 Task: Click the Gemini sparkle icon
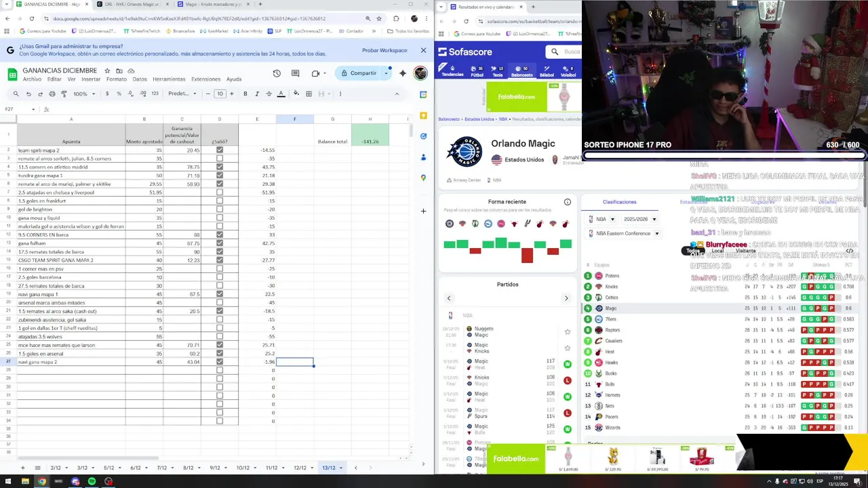[402, 73]
